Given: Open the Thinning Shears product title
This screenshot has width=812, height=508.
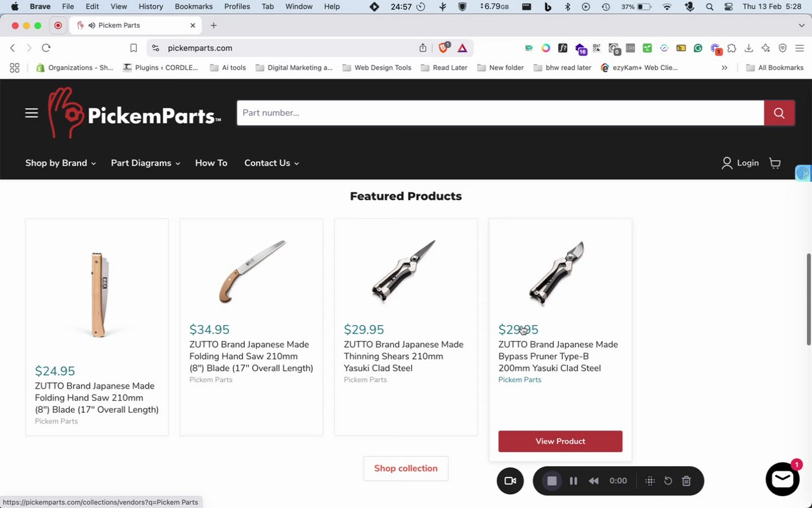Looking at the screenshot, I should point(403,356).
